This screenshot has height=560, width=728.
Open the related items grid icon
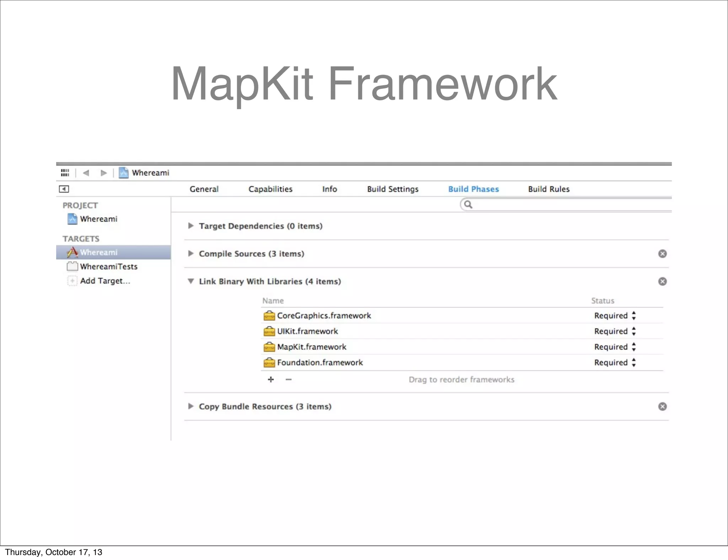click(x=65, y=173)
